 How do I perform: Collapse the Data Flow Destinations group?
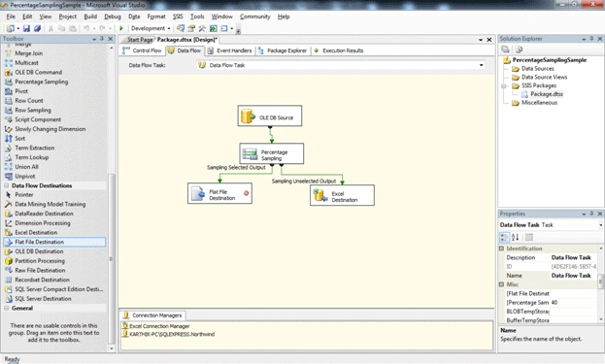click(x=7, y=185)
